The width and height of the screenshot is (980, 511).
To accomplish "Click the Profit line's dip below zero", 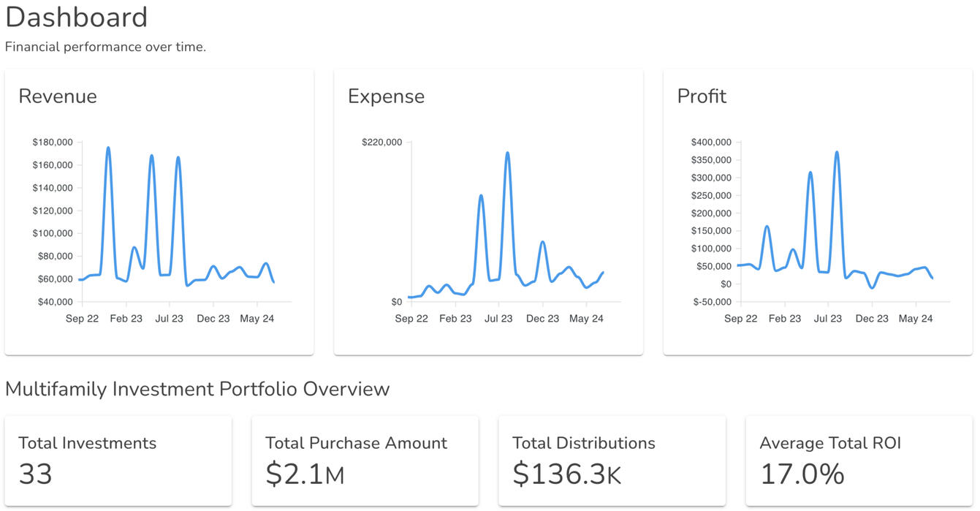I will (871, 287).
